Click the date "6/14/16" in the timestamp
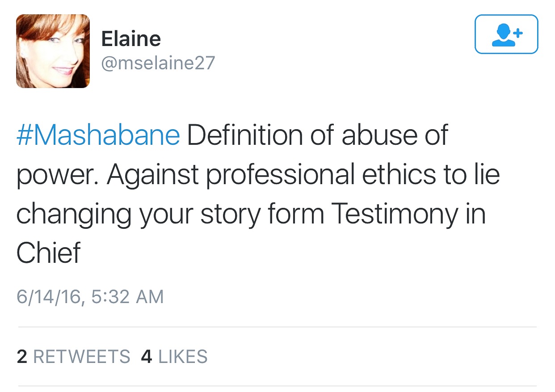 [x=49, y=297]
